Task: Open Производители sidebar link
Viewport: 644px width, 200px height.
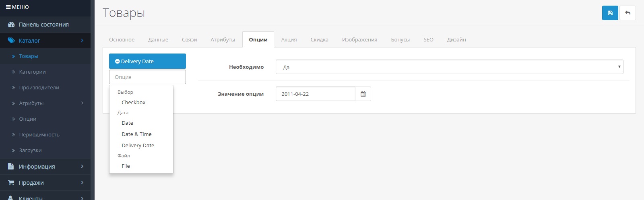Action: click(39, 88)
